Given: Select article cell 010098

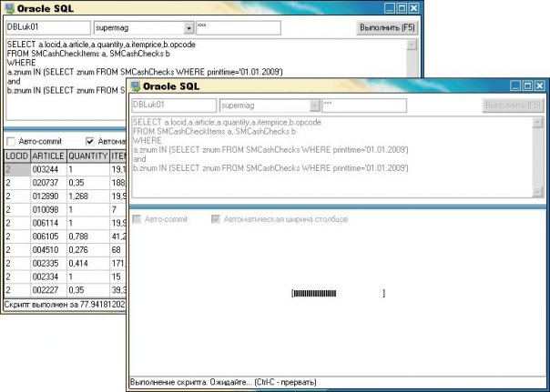Looking at the screenshot, I should click(48, 210).
